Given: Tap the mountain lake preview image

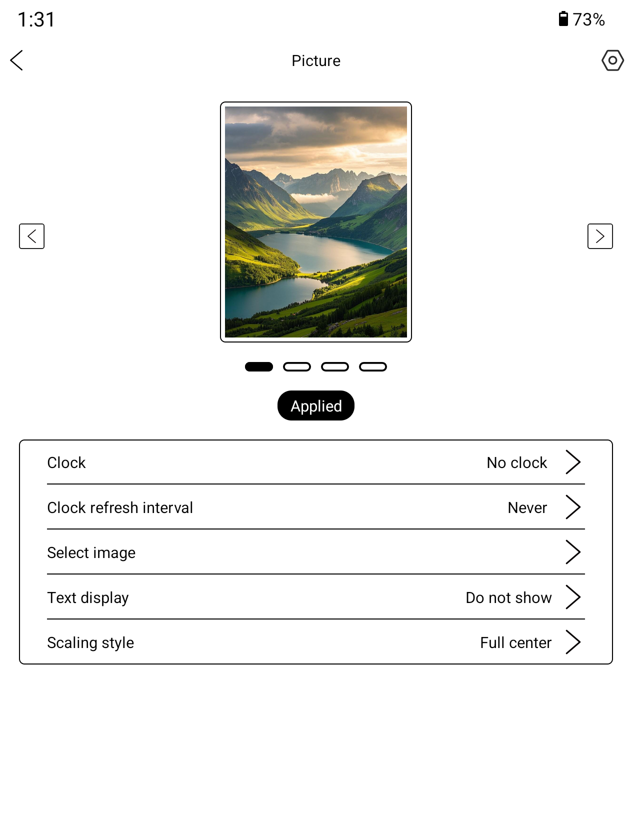Looking at the screenshot, I should click(x=316, y=222).
